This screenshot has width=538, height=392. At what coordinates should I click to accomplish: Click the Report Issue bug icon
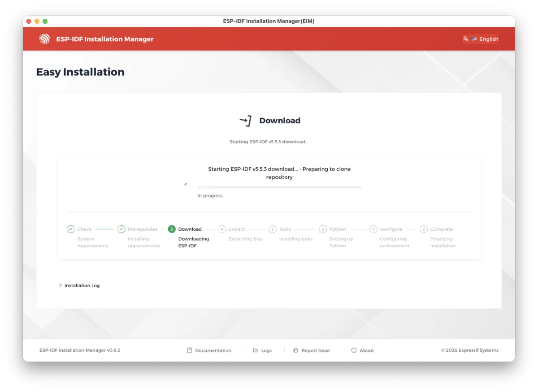pyautogui.click(x=295, y=350)
